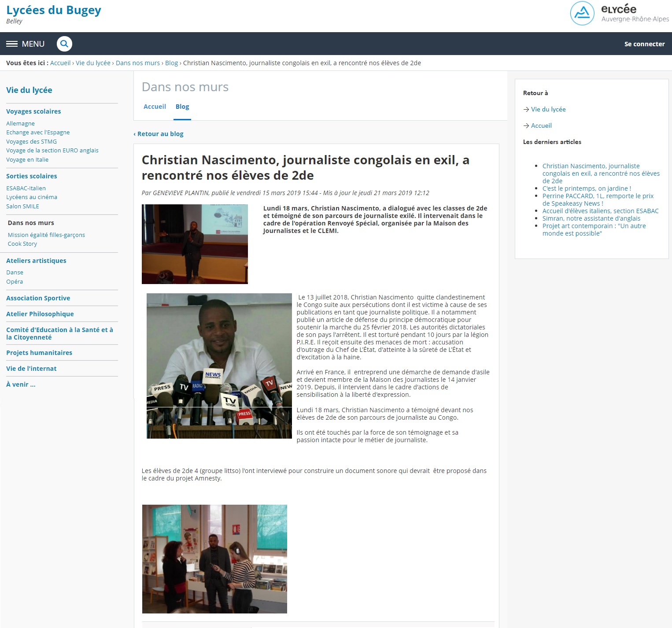This screenshot has width=672, height=628.
Task: Open the conference photo of the presentation
Action: [x=195, y=244]
